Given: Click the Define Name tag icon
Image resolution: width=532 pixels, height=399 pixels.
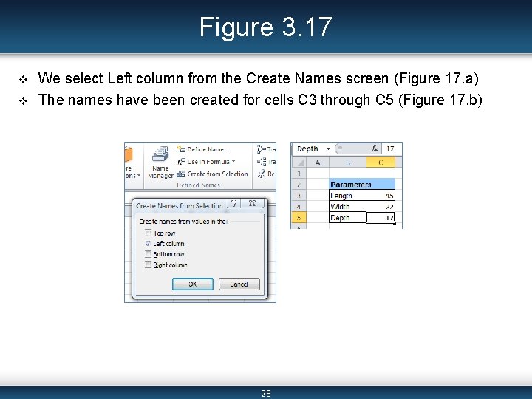Looking at the screenshot, I should pos(181,149).
